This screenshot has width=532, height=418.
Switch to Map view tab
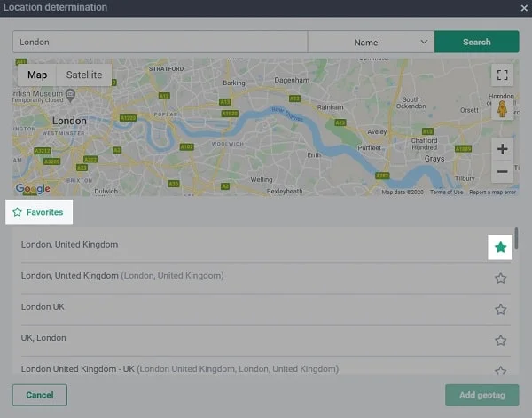click(37, 75)
